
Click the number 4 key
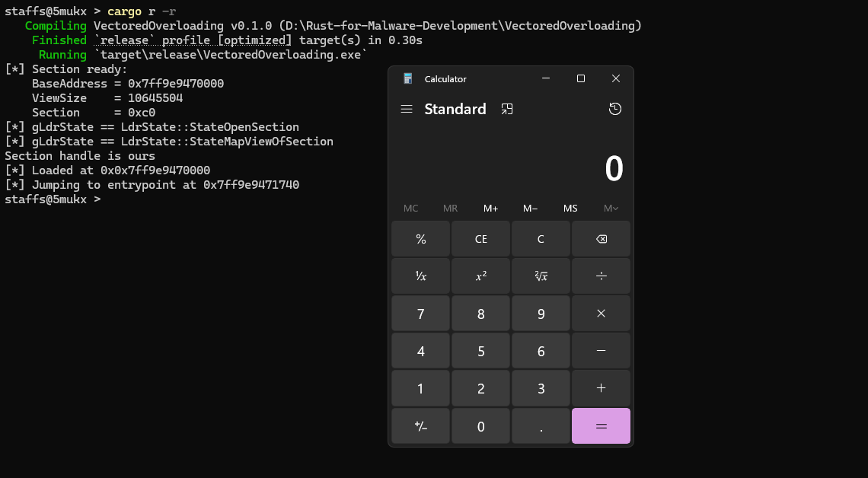click(421, 351)
